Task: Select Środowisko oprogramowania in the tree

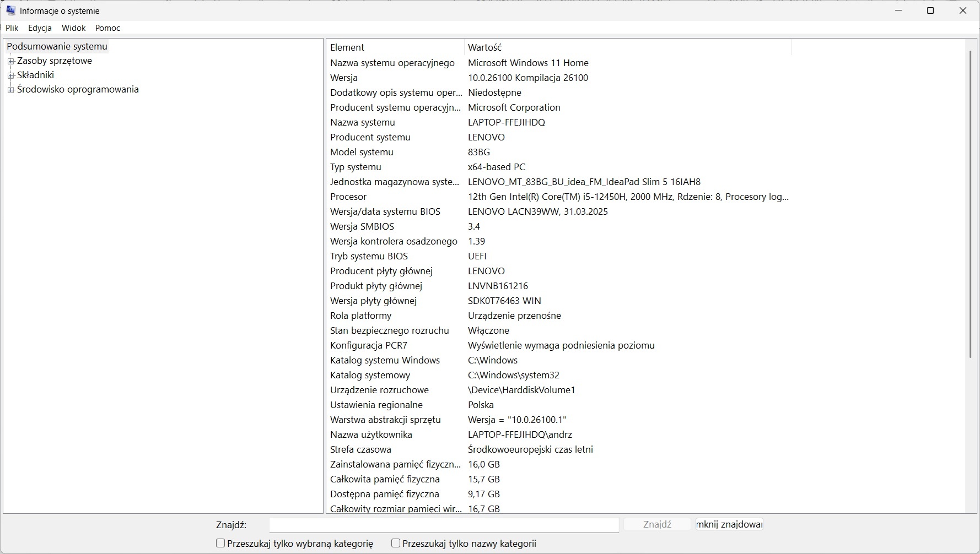Action: [x=78, y=89]
